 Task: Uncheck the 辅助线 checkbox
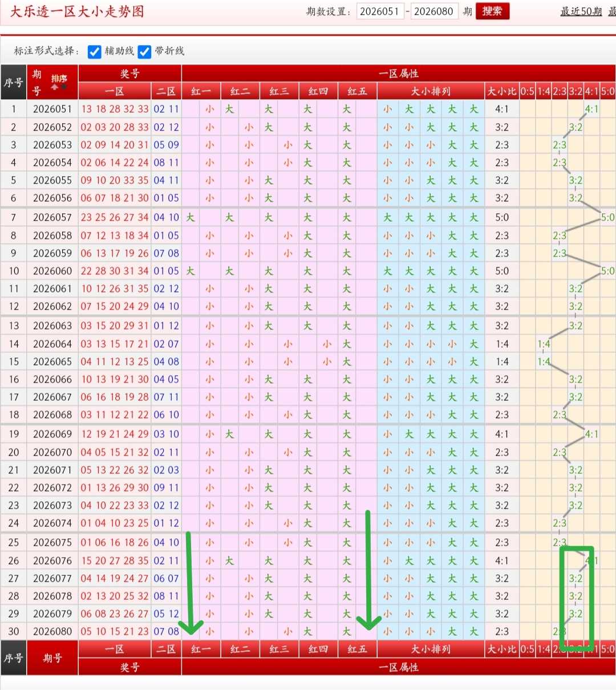(x=95, y=52)
